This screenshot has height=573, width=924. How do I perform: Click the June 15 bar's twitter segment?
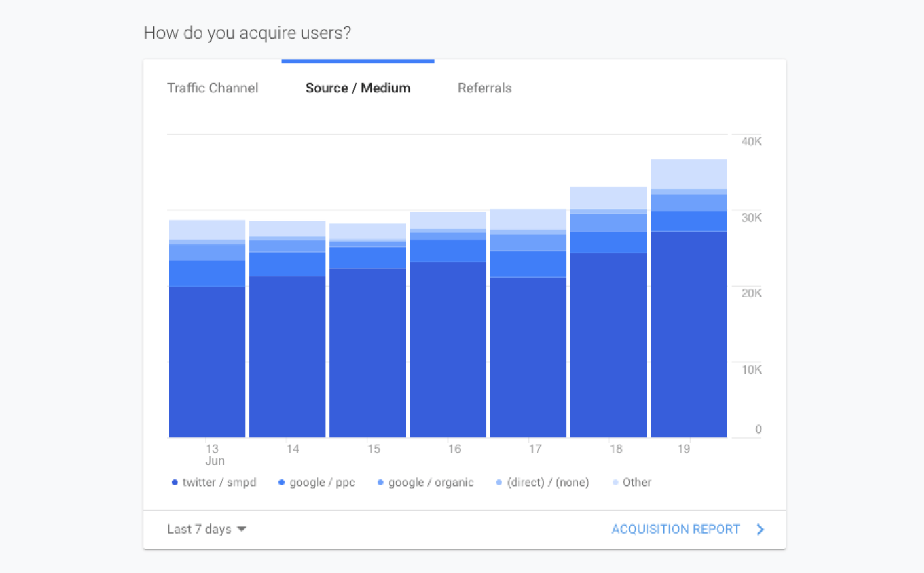click(x=367, y=353)
